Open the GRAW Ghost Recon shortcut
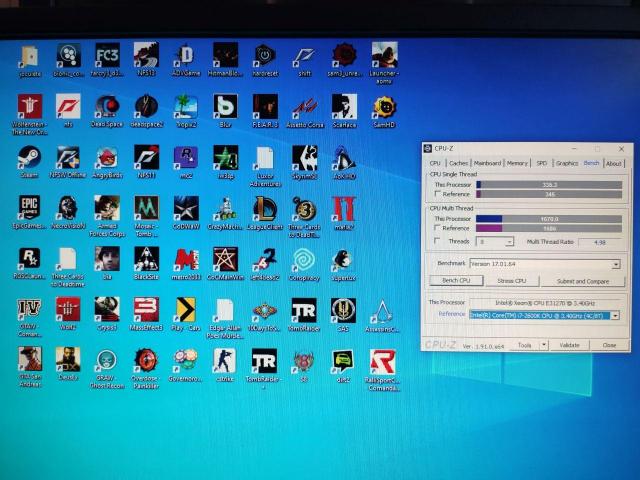This screenshot has width=640, height=480. tap(107, 368)
